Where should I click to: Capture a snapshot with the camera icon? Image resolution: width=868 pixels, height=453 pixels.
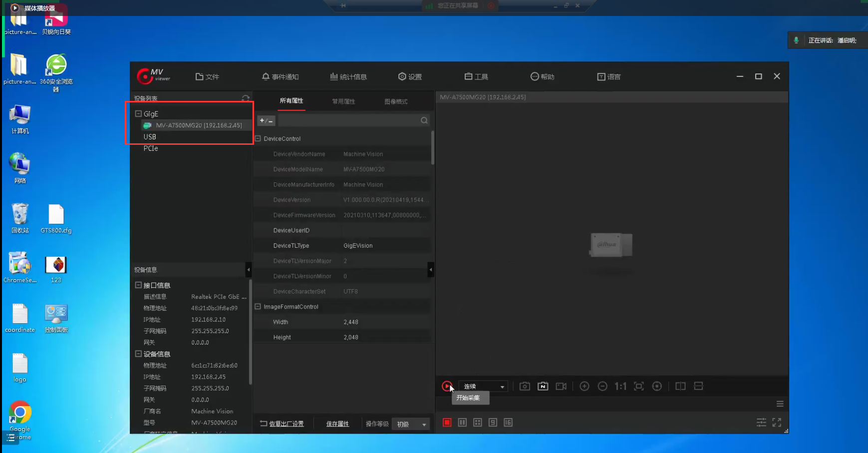pos(525,386)
